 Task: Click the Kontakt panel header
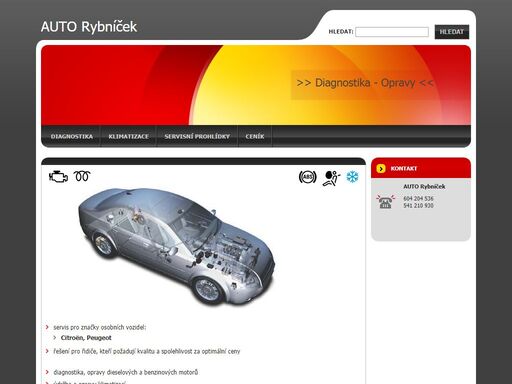pyautogui.click(x=421, y=168)
